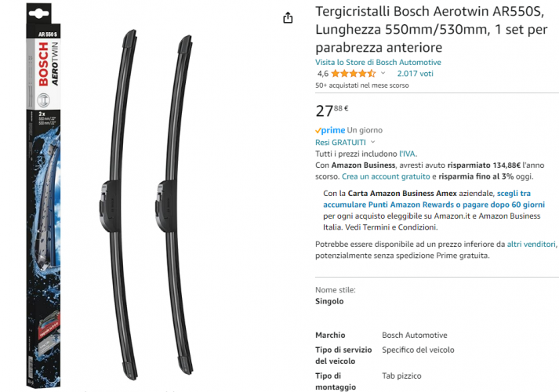Screen dimensions: 559x392
Task: Click the Prime logo
Action: click(329, 130)
